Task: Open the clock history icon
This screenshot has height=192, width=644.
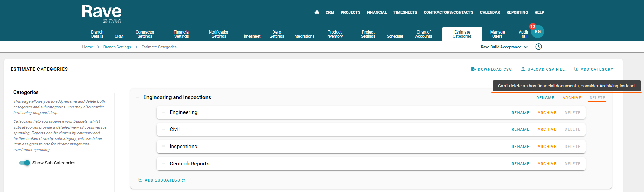Action: click(538, 47)
